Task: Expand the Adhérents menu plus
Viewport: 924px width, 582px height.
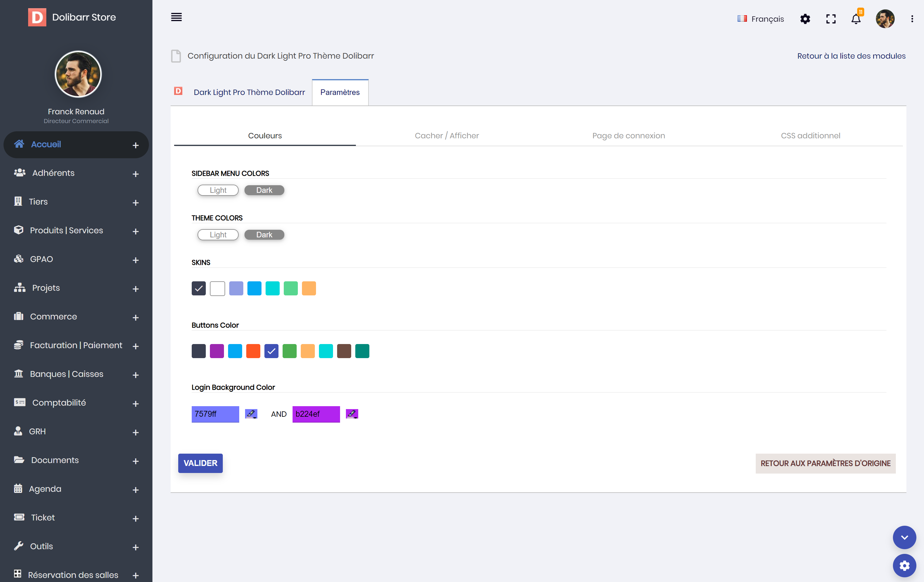Action: [x=135, y=174]
